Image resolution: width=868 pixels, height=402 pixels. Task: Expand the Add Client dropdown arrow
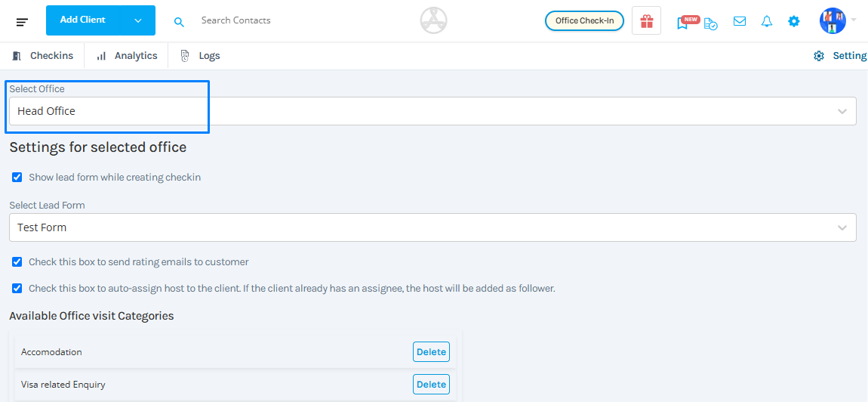[x=138, y=20]
